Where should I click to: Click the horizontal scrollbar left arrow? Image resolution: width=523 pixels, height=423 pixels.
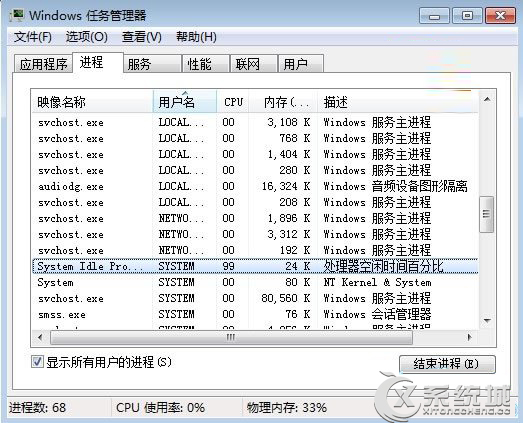[40, 337]
